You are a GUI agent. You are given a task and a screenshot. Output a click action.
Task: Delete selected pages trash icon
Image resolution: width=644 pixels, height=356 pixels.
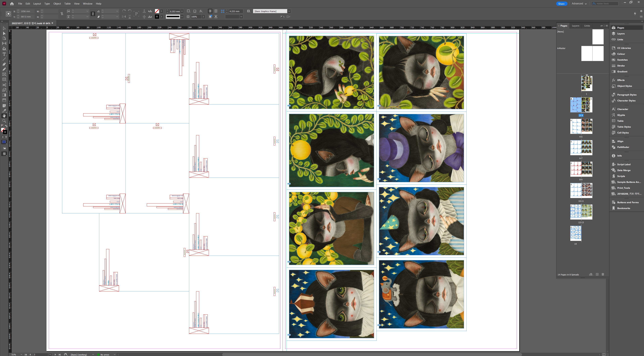point(603,274)
